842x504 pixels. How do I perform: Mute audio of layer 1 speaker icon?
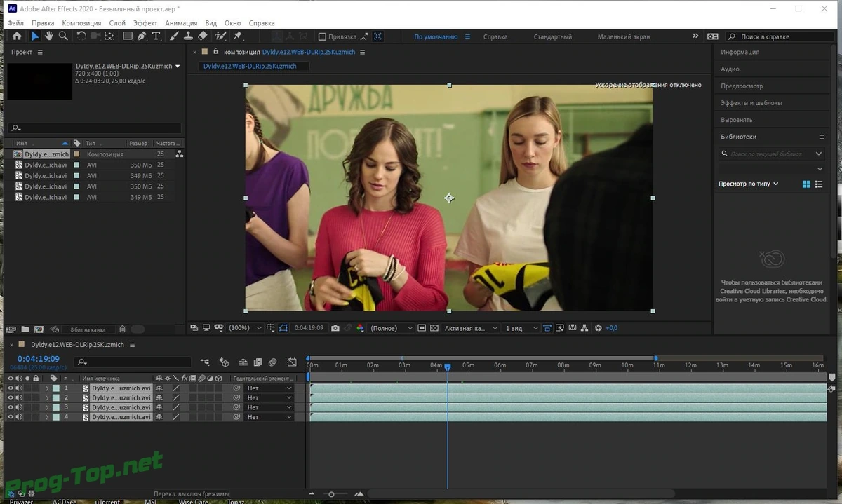20,388
